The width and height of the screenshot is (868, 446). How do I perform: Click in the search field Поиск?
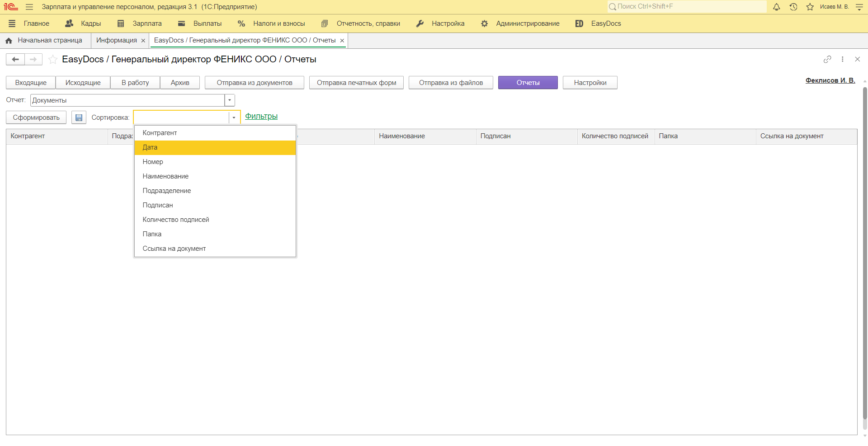point(687,6)
